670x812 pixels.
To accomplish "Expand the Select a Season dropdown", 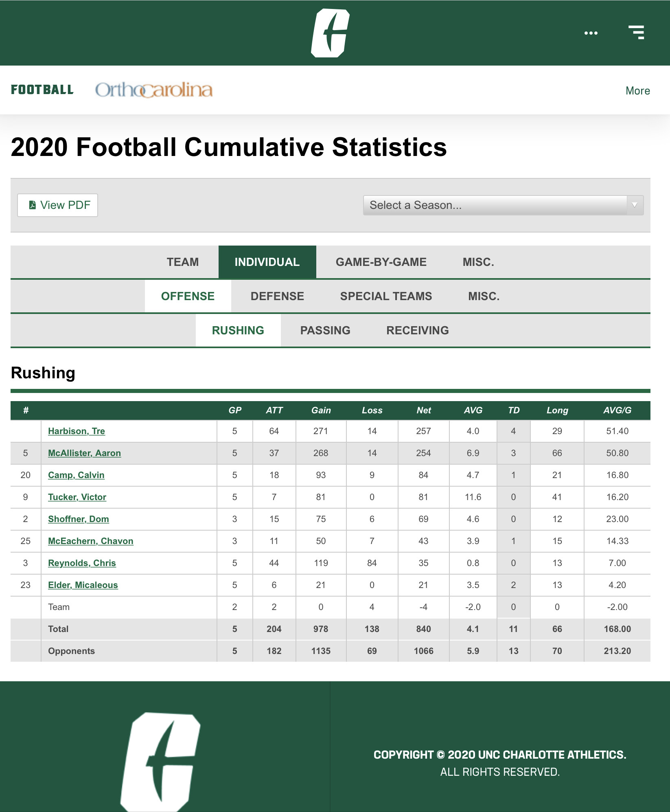I will pyautogui.click(x=503, y=205).
